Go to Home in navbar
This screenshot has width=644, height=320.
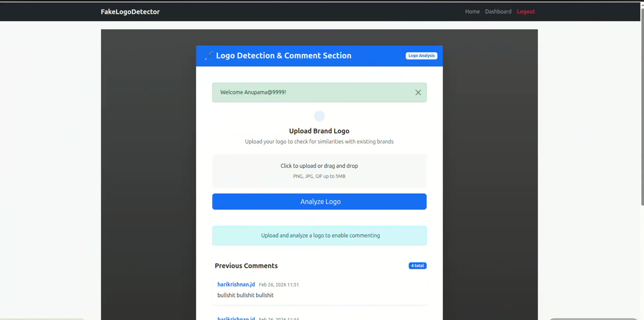472,12
